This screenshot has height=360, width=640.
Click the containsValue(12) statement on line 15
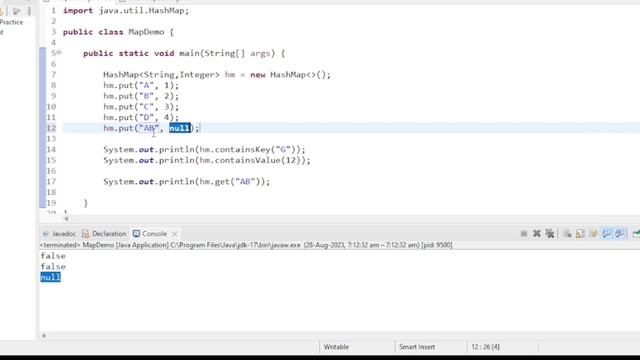[207, 160]
